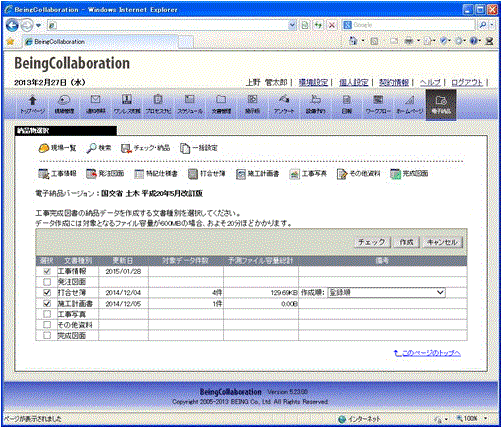This screenshot has width=502, height=428.
Task: Open the 契約情報 link
Action: pos(394,83)
